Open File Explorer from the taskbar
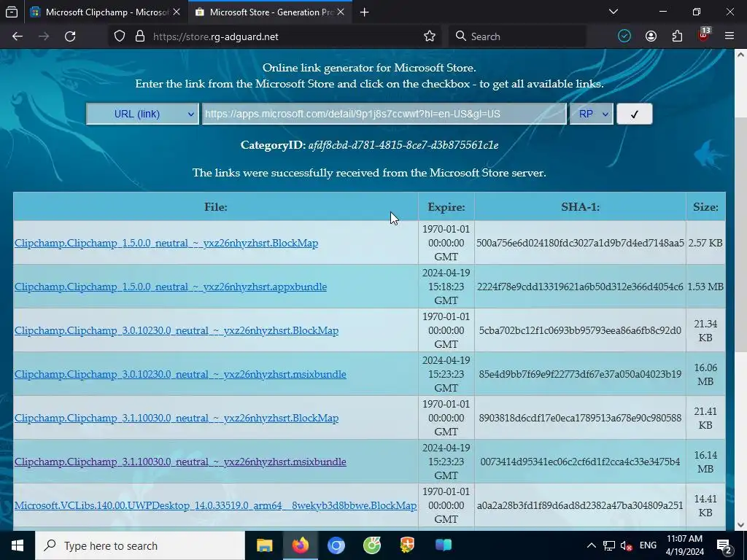747x560 pixels. (x=264, y=545)
